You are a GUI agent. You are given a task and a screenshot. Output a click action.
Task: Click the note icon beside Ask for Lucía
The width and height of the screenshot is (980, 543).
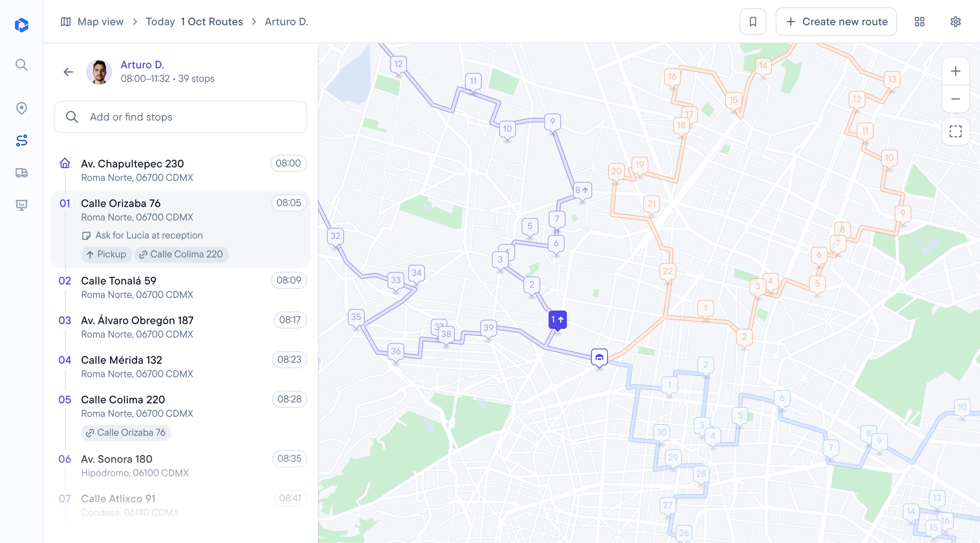coord(86,236)
